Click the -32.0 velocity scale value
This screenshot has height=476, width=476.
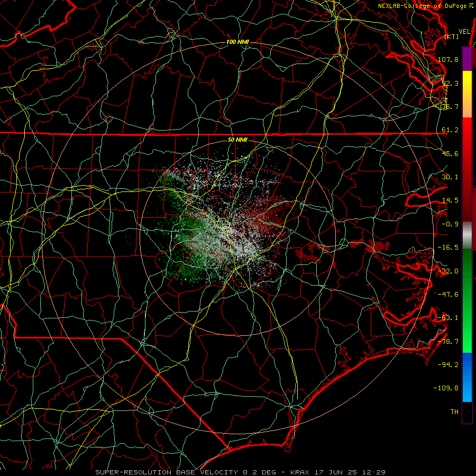coord(448,271)
